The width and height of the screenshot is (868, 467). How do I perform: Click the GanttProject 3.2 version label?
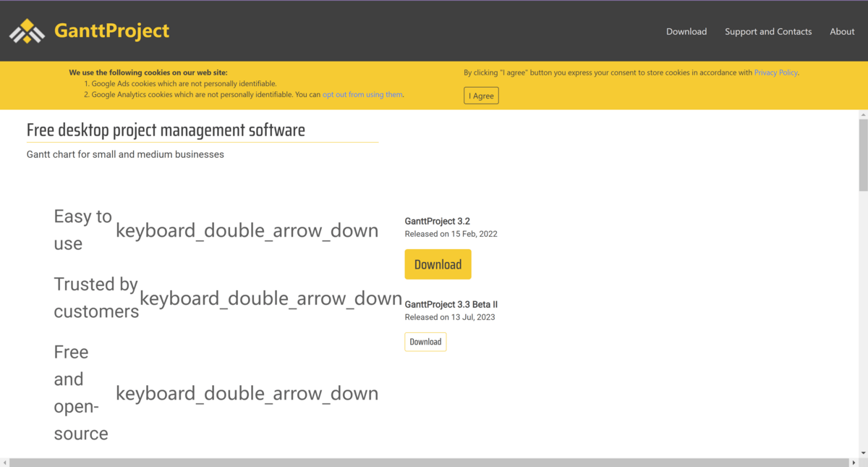[438, 221]
